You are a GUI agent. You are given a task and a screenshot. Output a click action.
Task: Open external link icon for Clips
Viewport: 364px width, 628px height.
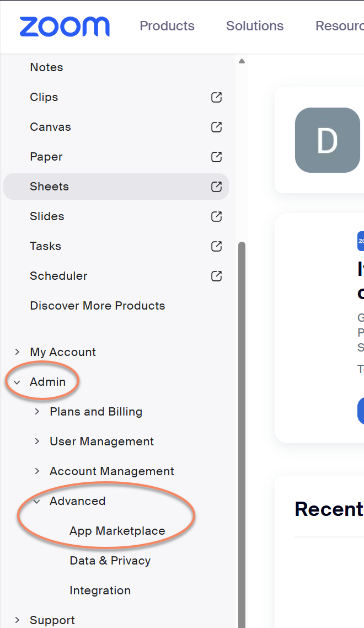(x=216, y=97)
